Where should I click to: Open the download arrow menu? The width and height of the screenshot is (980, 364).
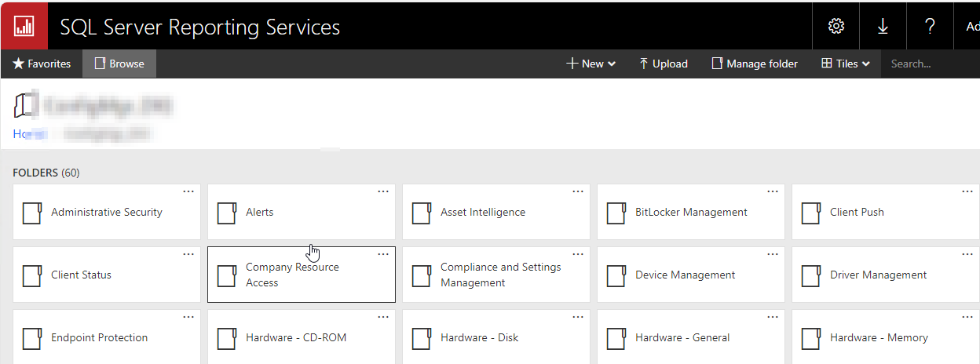883,26
